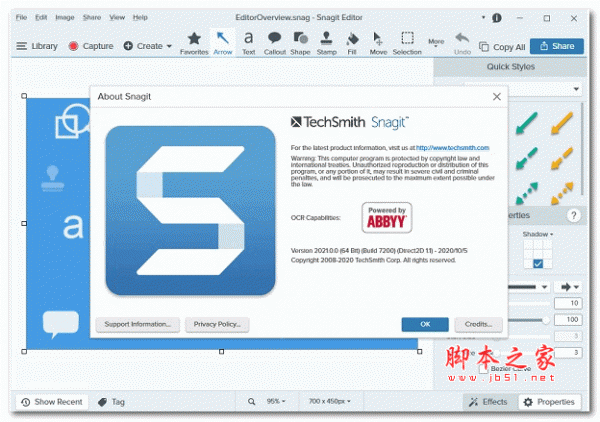Open the 95% zoom level dropdown
The width and height of the screenshot is (600, 422).
[x=276, y=401]
